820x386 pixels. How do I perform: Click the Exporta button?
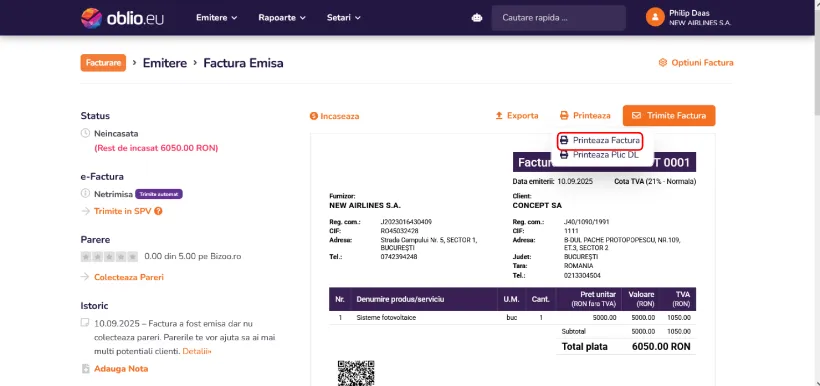pos(517,116)
